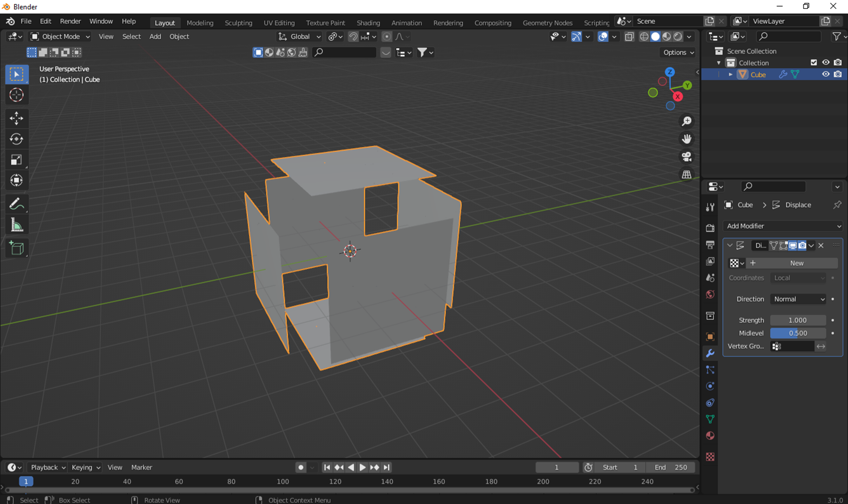Viewport: 848px width, 504px height.
Task: Select the Annotate tool
Action: [x=16, y=204]
